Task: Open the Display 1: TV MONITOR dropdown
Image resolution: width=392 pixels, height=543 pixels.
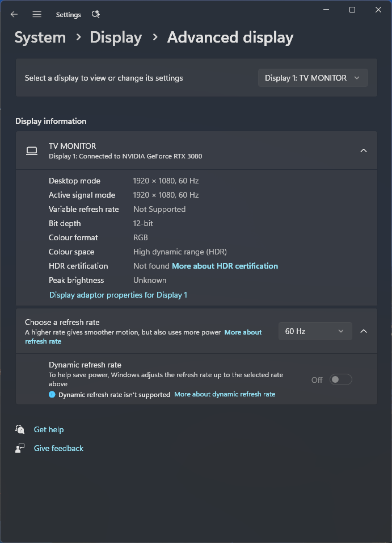Action: click(x=313, y=78)
